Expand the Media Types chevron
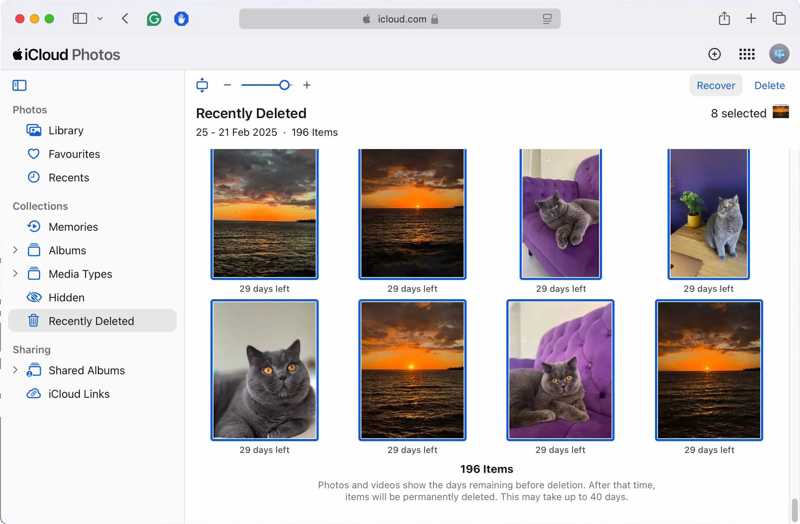The image size is (800, 524). pyautogui.click(x=15, y=273)
